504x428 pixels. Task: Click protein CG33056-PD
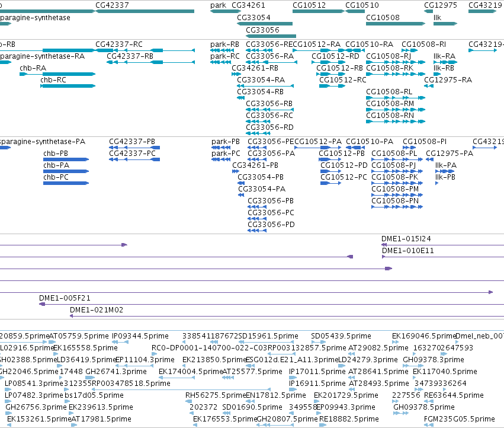point(271,225)
